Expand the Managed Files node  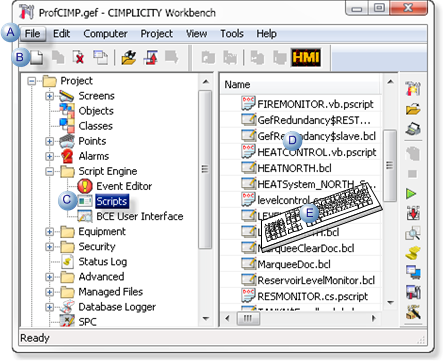(49, 292)
